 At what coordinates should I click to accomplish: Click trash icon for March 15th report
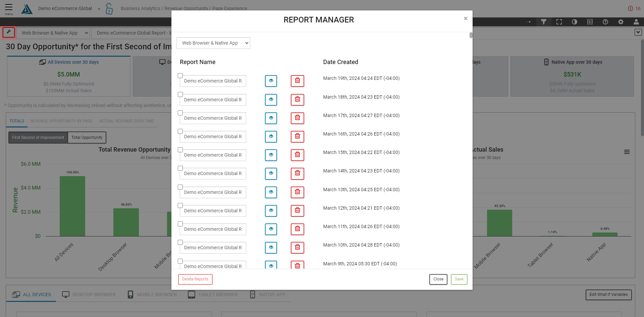click(298, 155)
